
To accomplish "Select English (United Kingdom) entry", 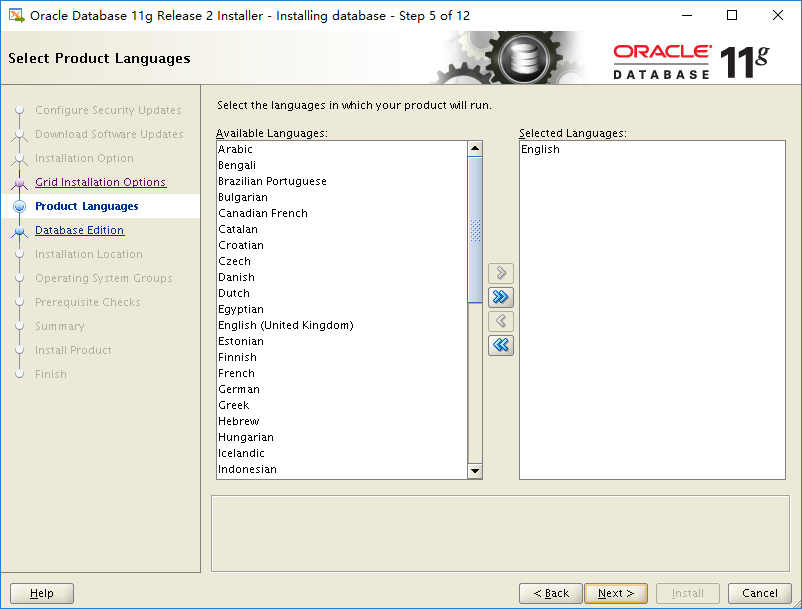I will click(x=342, y=325).
